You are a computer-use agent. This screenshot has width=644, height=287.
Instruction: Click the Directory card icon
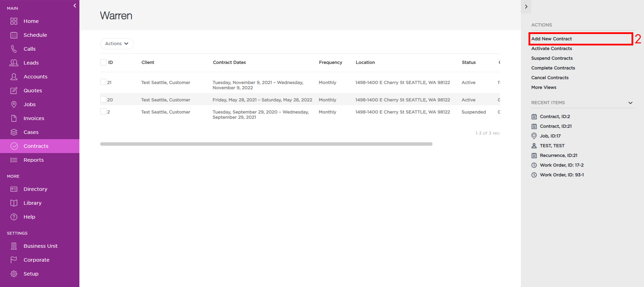(14, 189)
